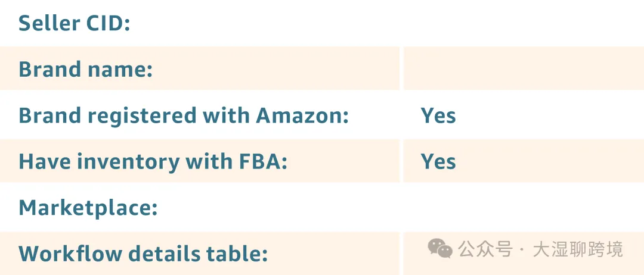Select the 'Brand registered with Amazon:' row label
The image size is (644, 275).
click(x=184, y=115)
